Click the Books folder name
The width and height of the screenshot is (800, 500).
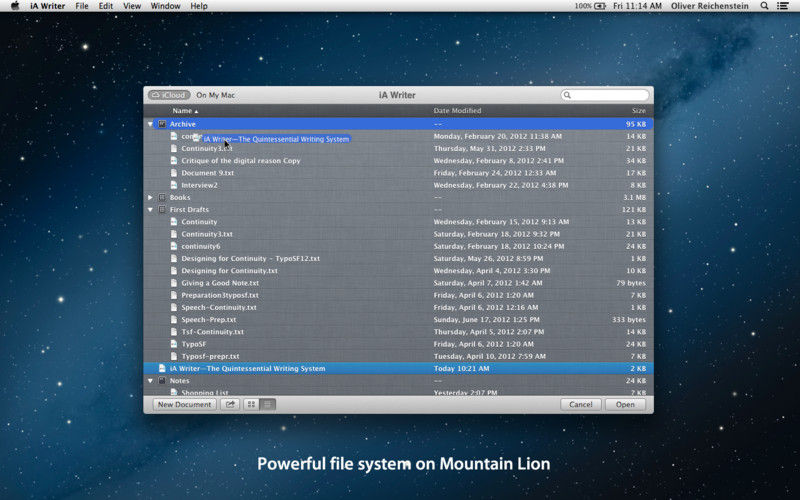click(x=180, y=197)
